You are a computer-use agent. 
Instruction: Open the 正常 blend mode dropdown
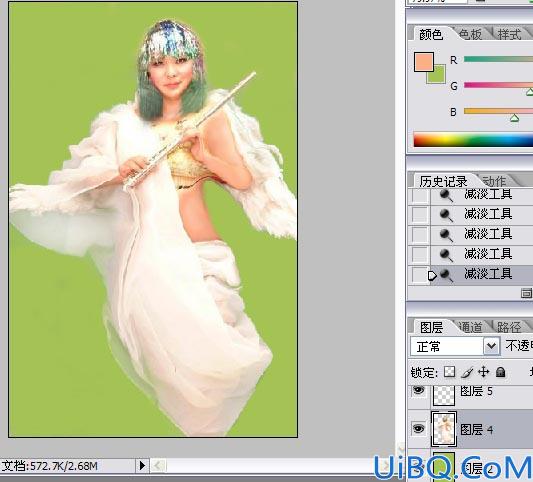tap(491, 346)
